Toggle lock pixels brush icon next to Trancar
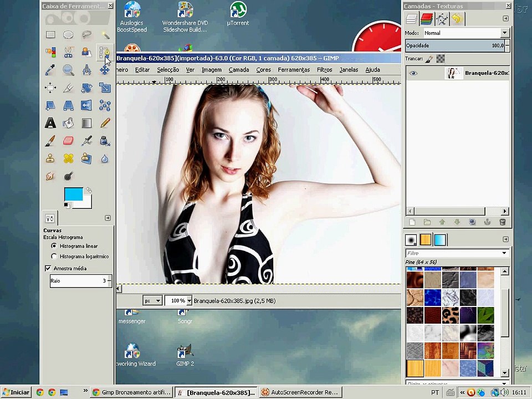The width and height of the screenshot is (532, 399). pos(429,59)
